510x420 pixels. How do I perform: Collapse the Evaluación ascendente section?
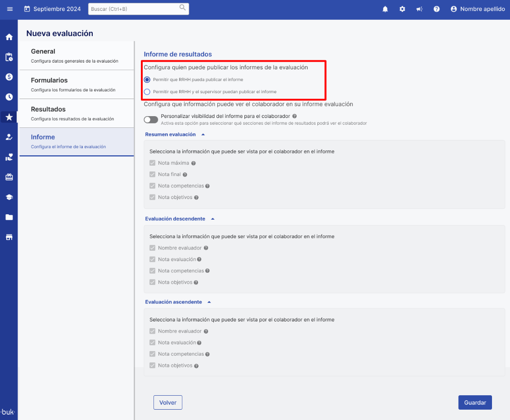[209, 302]
